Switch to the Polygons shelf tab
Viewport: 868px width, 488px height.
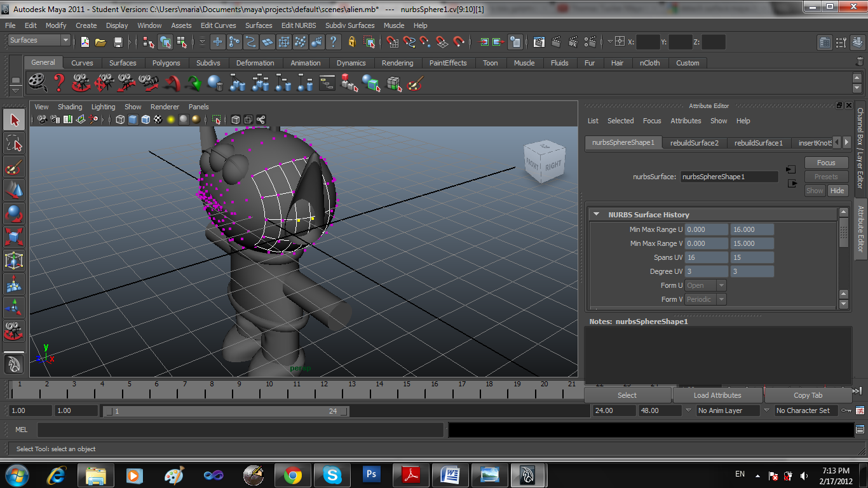point(166,63)
